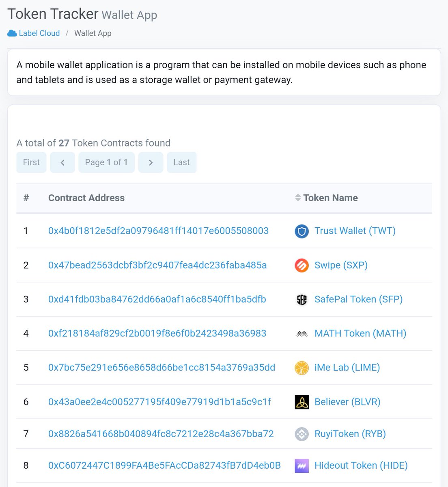
Task: Go back using the previous page chevron
Action: point(62,162)
